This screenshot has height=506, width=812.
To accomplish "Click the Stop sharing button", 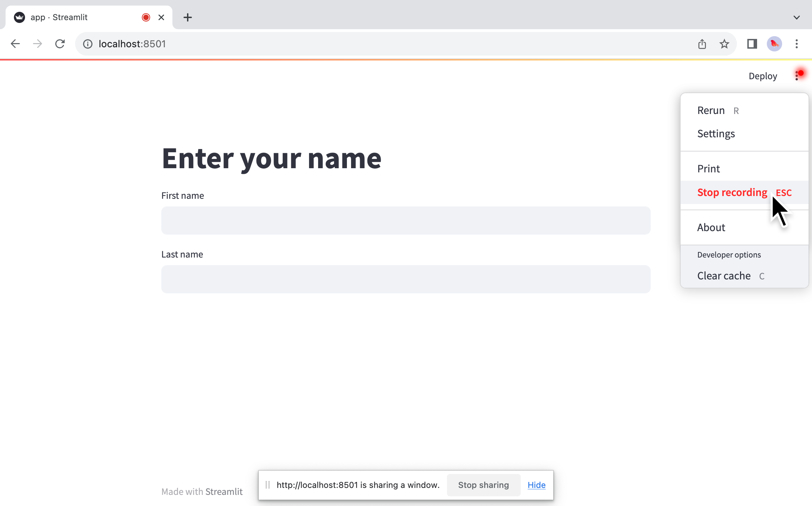I will pos(483,485).
